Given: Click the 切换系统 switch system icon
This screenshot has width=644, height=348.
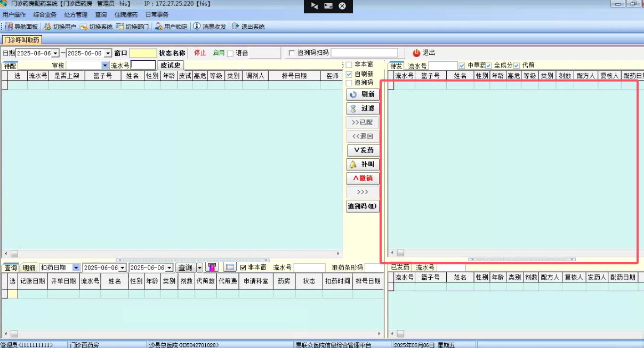Looking at the screenshot, I should (84, 27).
